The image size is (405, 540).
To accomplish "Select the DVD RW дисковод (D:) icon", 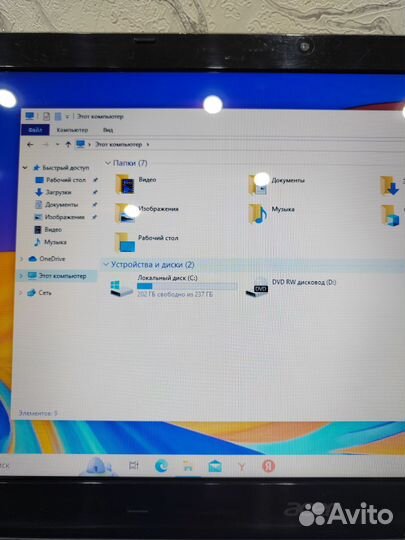I will tap(257, 289).
